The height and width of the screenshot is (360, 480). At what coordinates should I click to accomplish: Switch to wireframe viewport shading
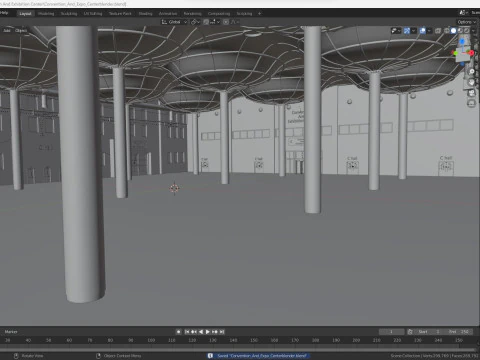(447, 30)
